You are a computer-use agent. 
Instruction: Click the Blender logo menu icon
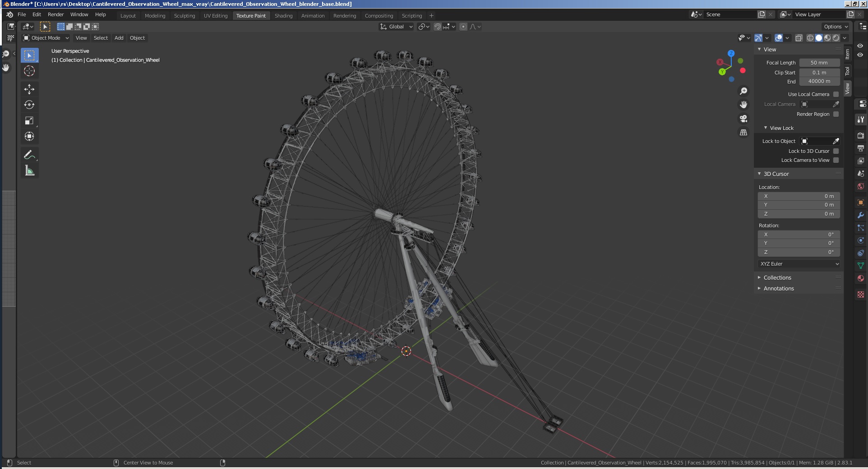[9, 14]
